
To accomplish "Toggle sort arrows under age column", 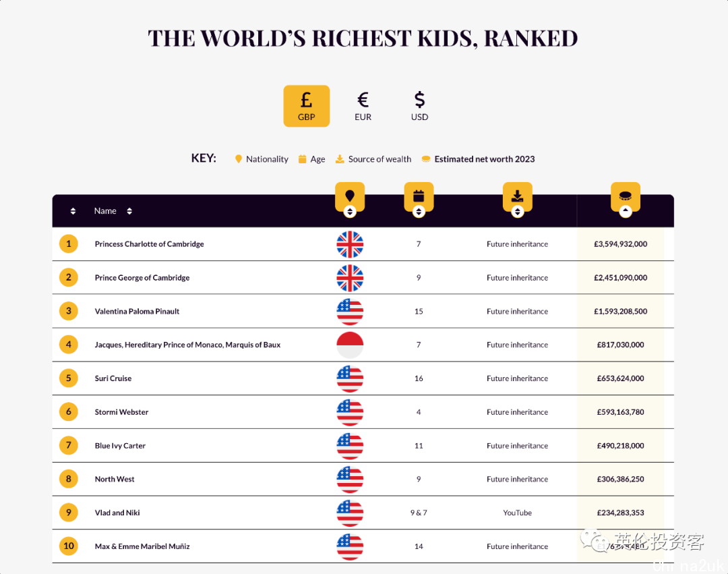I will click(419, 212).
